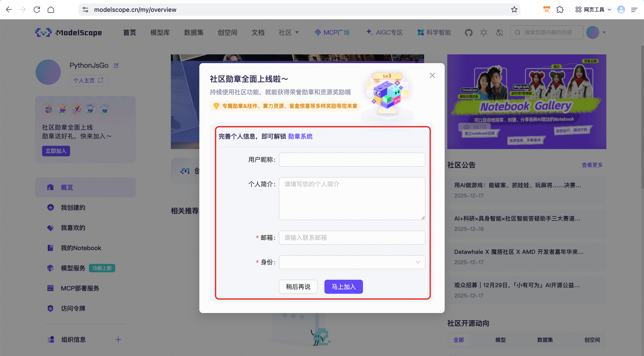Reload the page in browser toolbar
The image size is (644, 356).
[37, 9]
